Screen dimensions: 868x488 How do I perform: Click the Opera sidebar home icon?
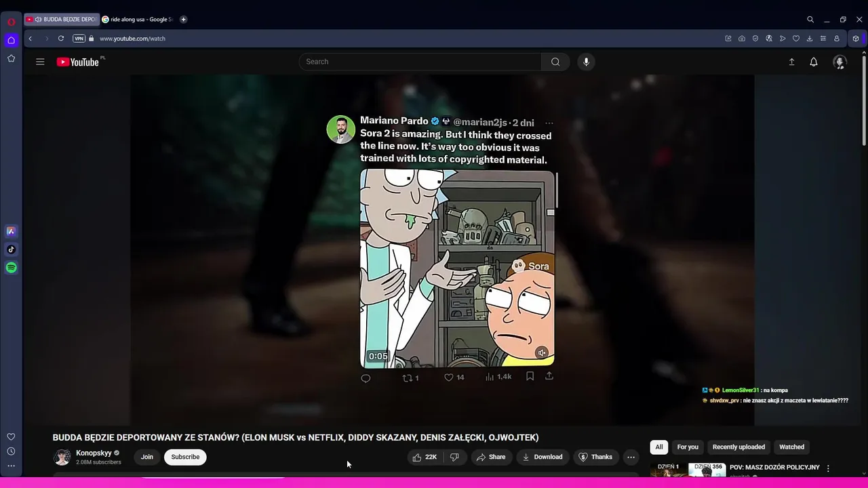[x=11, y=40]
